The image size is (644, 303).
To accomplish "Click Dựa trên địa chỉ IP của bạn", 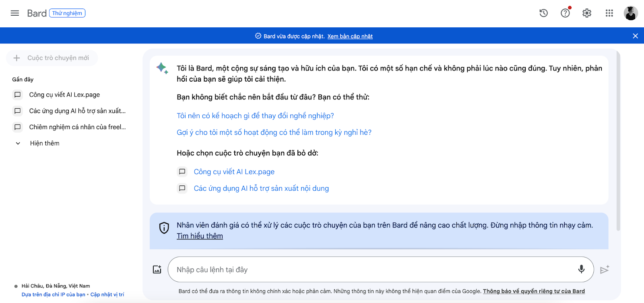I will coord(54,295).
